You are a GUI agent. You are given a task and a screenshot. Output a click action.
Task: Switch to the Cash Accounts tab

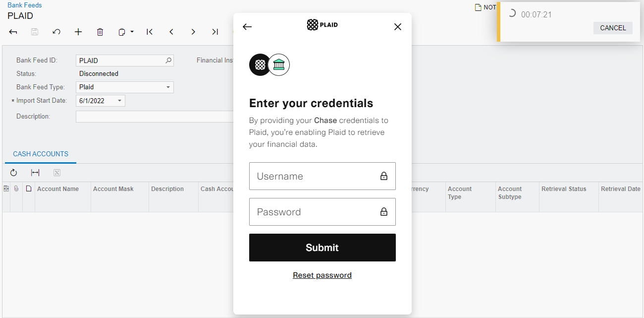(41, 154)
